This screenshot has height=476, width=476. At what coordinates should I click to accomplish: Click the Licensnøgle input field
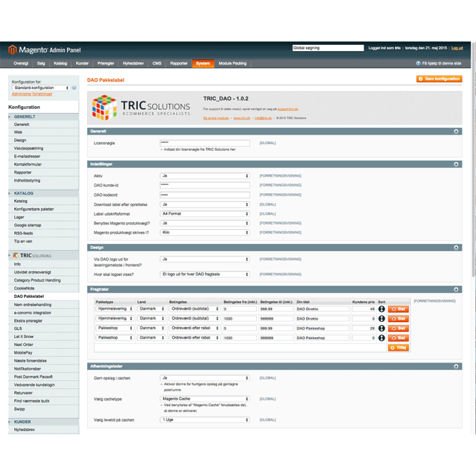coord(205,143)
